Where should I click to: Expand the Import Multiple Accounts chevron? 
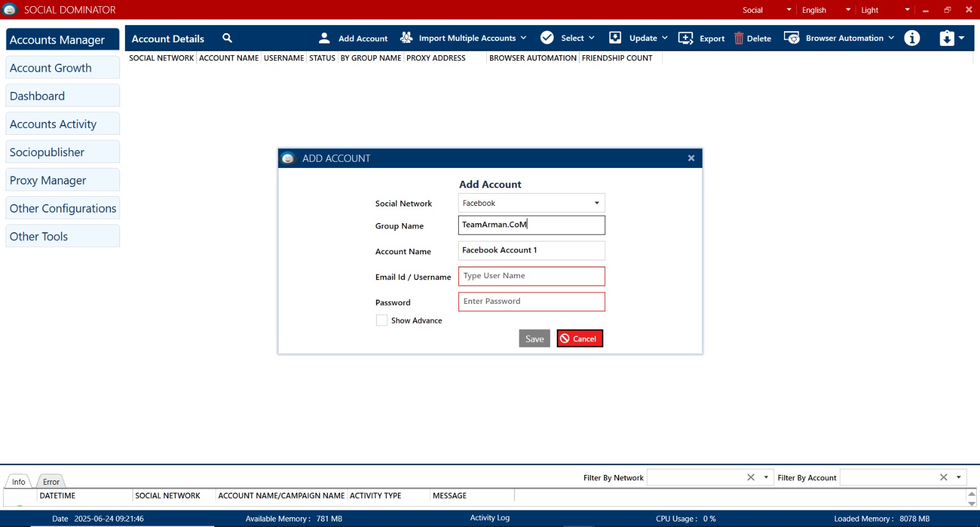click(x=524, y=38)
